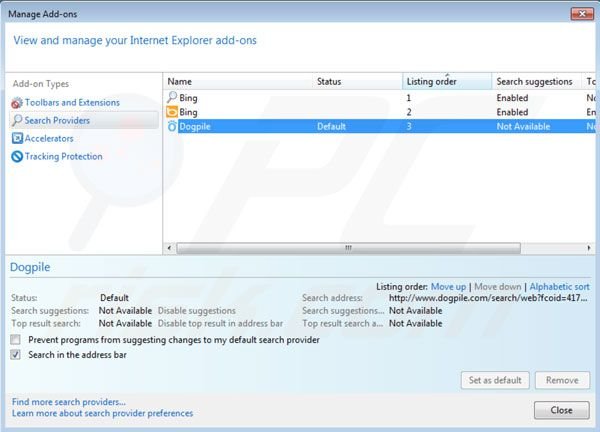Click the Close button at bottom
The height and width of the screenshot is (432, 600).
(x=561, y=410)
